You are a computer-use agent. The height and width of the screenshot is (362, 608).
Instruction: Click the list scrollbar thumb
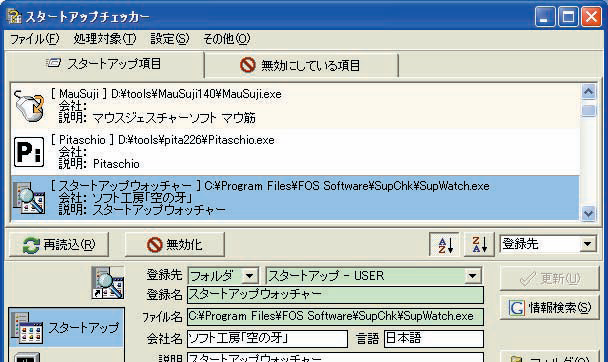(x=589, y=110)
